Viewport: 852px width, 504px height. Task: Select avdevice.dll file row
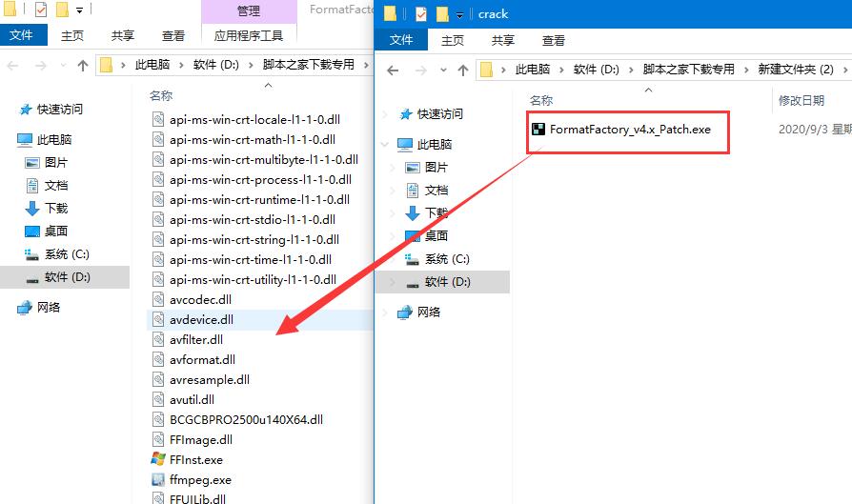260,319
